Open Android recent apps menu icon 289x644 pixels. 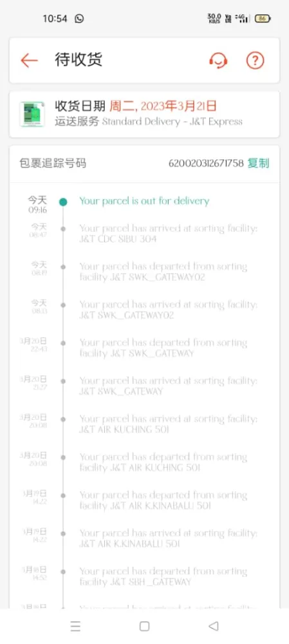pyautogui.click(x=75, y=626)
